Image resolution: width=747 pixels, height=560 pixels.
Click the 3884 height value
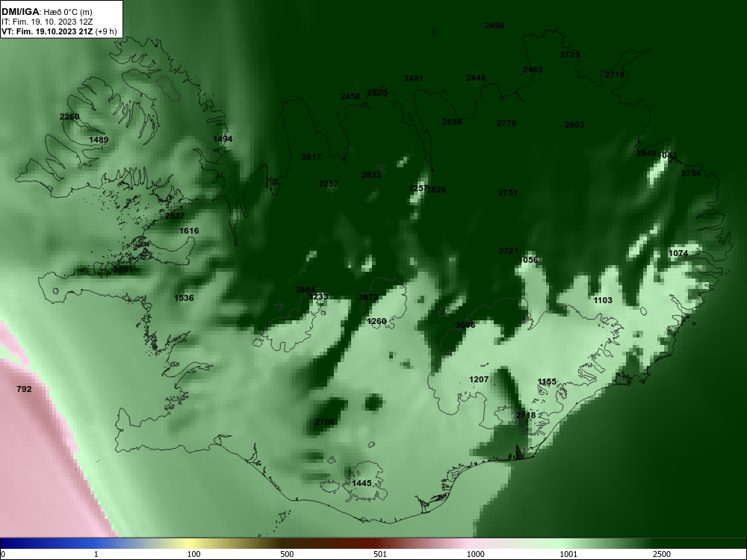(x=306, y=290)
